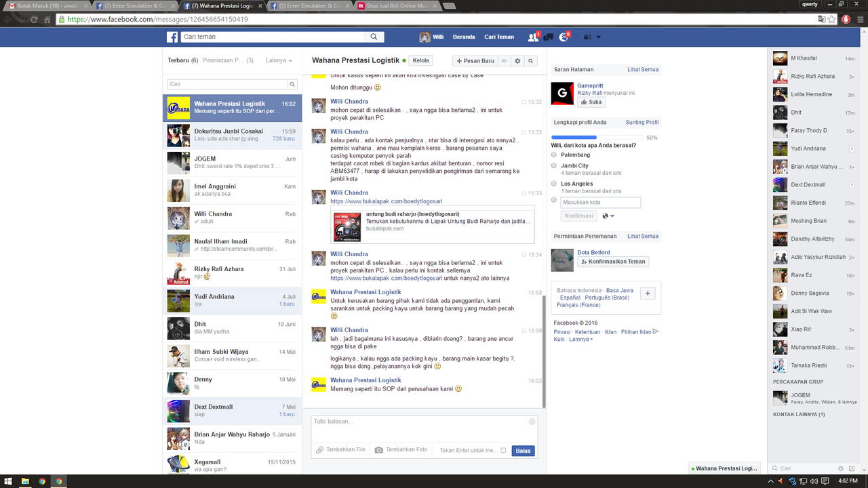Open the notifications globe icon

point(564,37)
